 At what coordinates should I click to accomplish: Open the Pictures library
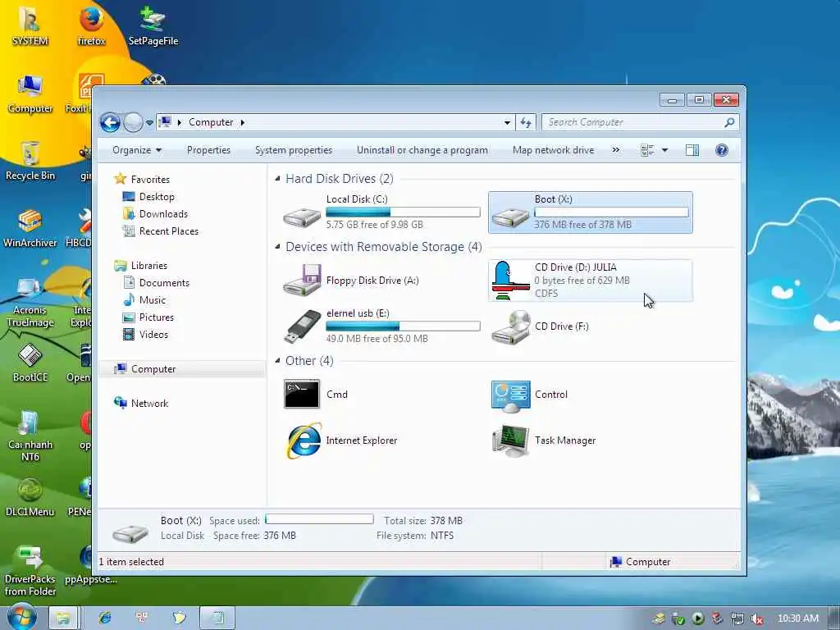pyautogui.click(x=156, y=317)
